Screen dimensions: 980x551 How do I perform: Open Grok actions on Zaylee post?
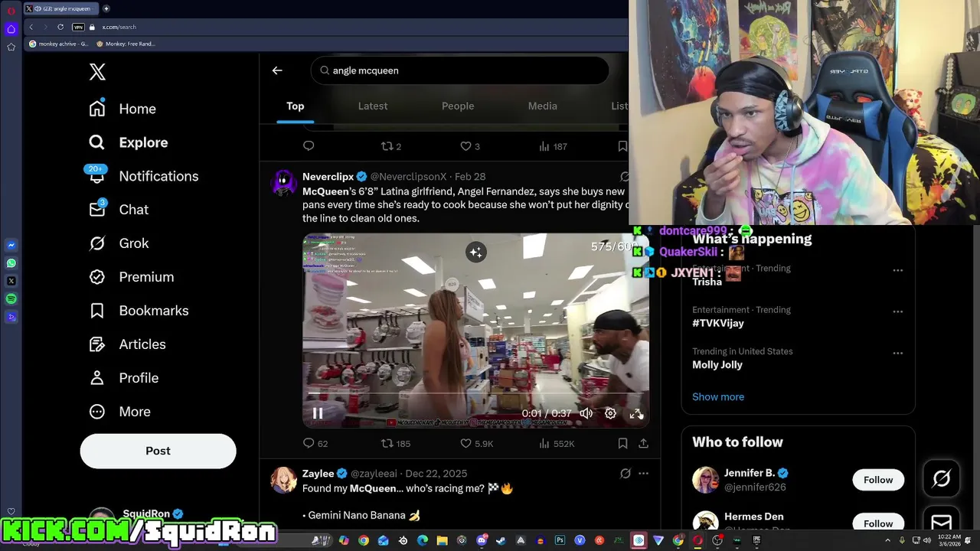pyautogui.click(x=625, y=474)
